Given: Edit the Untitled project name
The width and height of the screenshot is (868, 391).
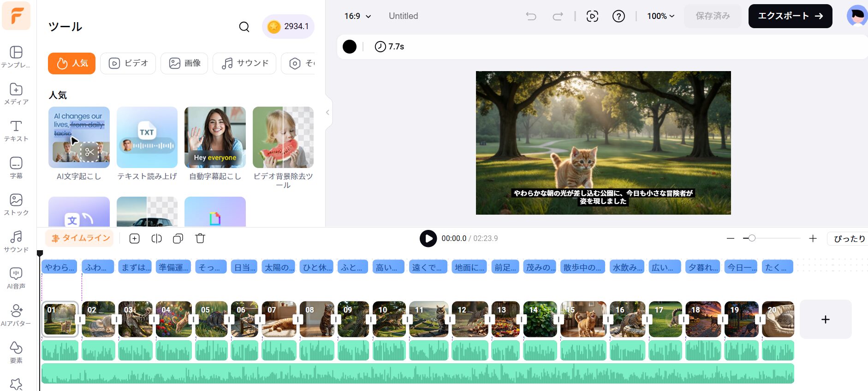Looking at the screenshot, I should click(x=403, y=16).
